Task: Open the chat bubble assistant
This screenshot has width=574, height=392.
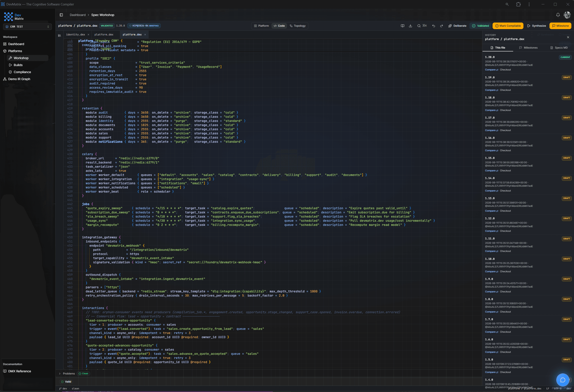Action: pos(562,380)
